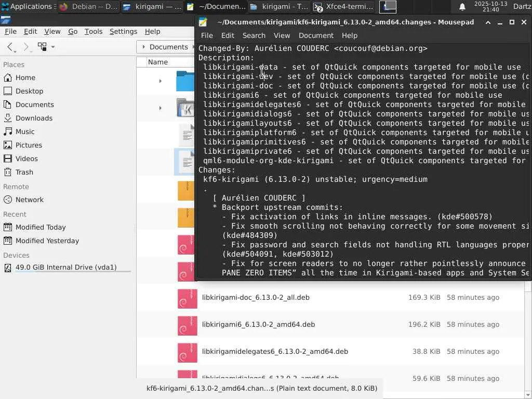Click the workspace switcher in the top panel

(x=388, y=6)
